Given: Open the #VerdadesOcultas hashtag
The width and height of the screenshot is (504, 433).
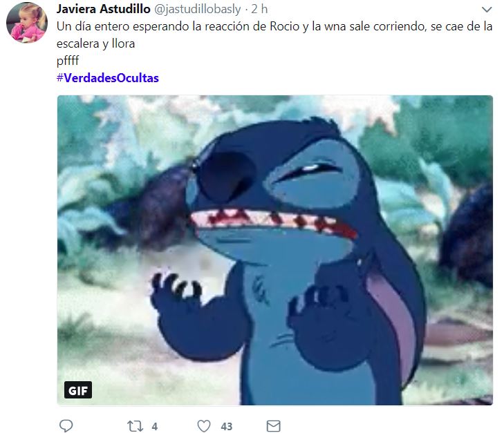Looking at the screenshot, I should point(108,78).
